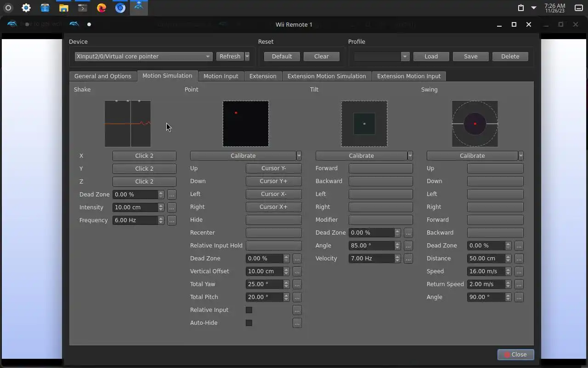This screenshot has width=588, height=368.
Task: Click the Point Up Cursor Y- button
Action: coord(274,168)
